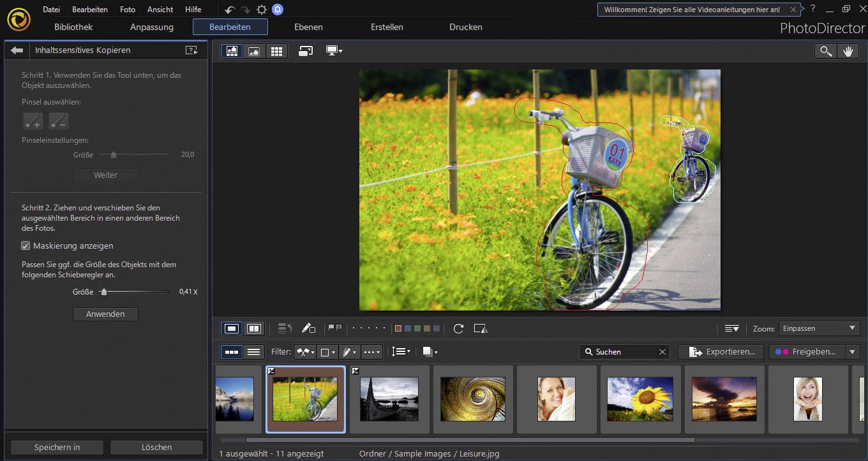This screenshot has height=461, width=868.
Task: Select the Zoom magnifier tool
Action: click(x=826, y=50)
